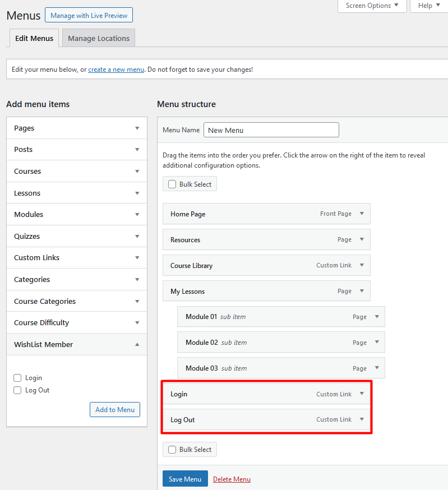Image resolution: width=448 pixels, height=490 pixels.
Task: Select the My Lessons menu item title
Action: (188, 291)
